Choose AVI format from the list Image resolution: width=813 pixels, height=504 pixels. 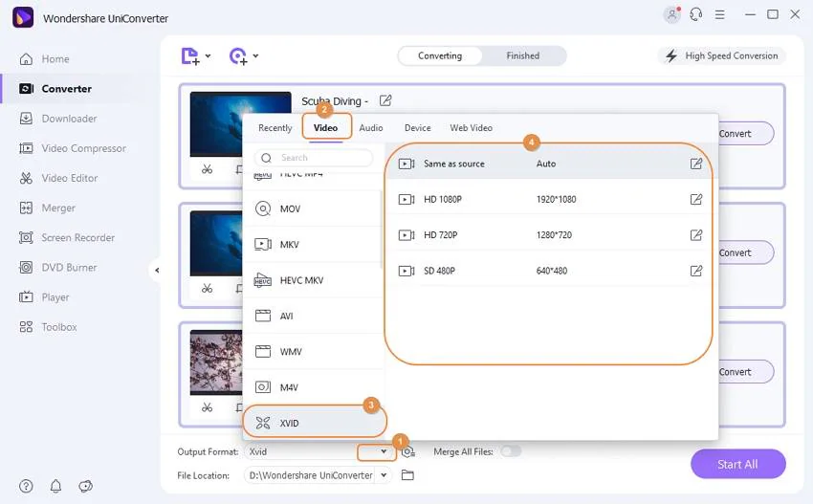tap(313, 316)
